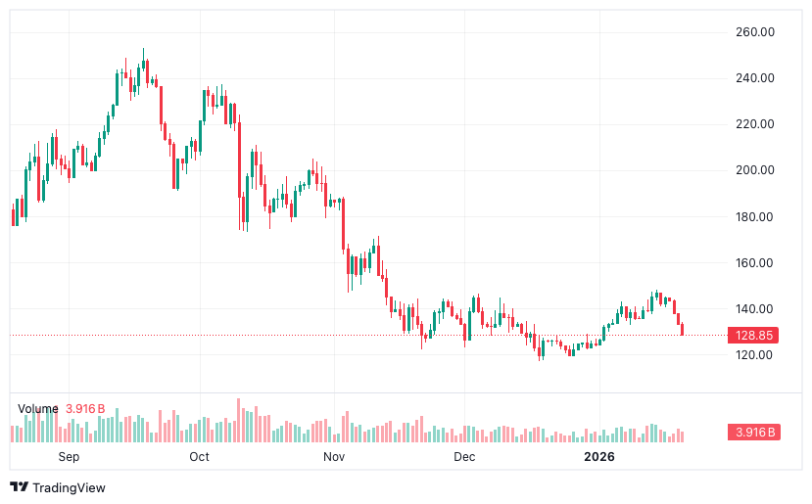Click the 220.00 price axis label
This screenshot has width=812, height=504.
point(755,124)
